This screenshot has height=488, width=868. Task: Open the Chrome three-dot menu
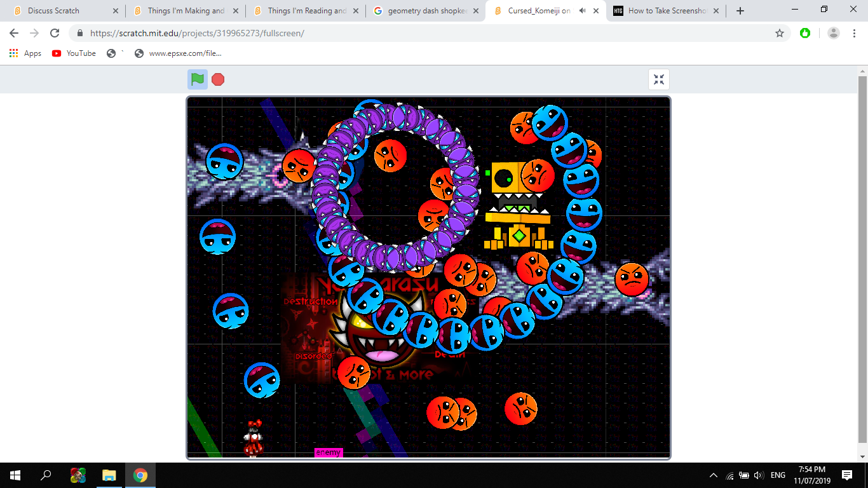[x=854, y=33]
